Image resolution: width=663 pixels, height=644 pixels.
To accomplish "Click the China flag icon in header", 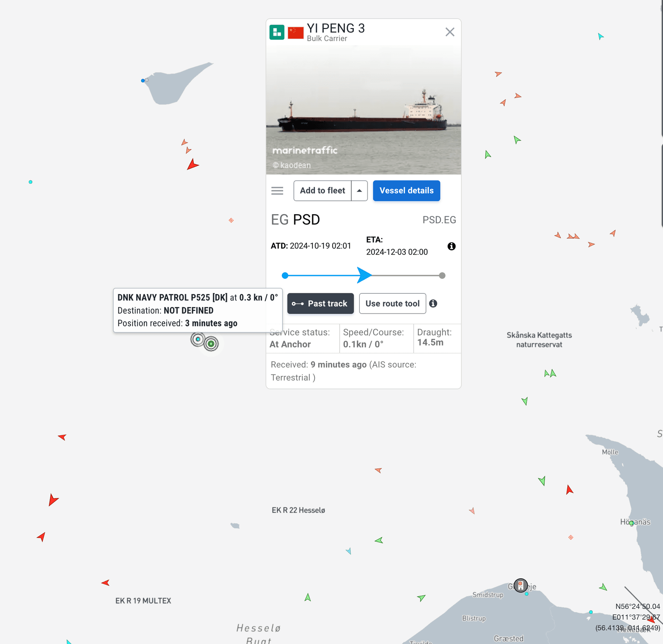I will tap(296, 32).
